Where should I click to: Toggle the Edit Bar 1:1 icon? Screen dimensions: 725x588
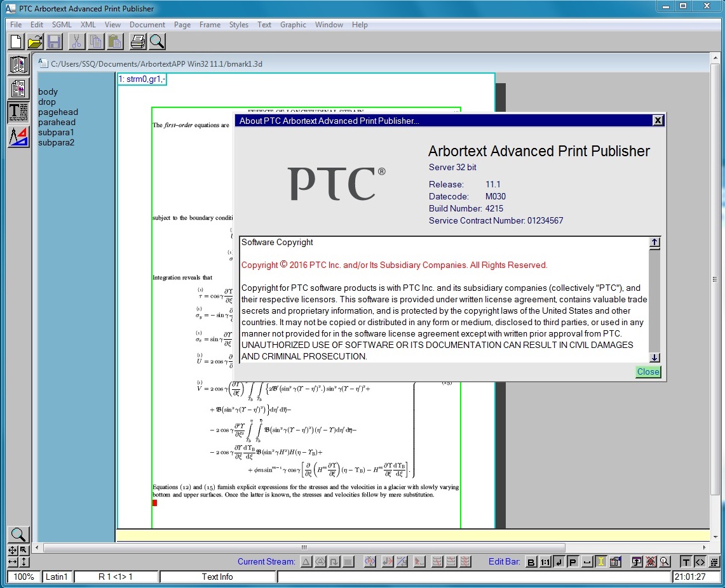coord(545,562)
